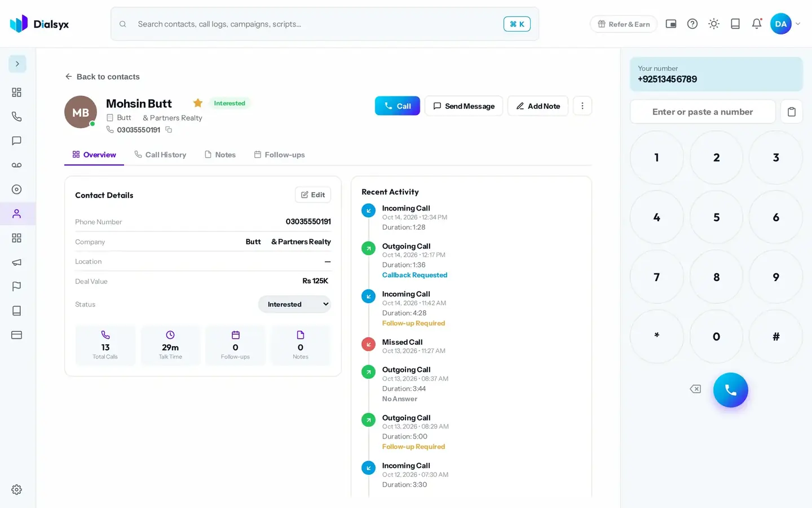812x508 pixels.
Task: Click Add Note button
Action: [538, 106]
